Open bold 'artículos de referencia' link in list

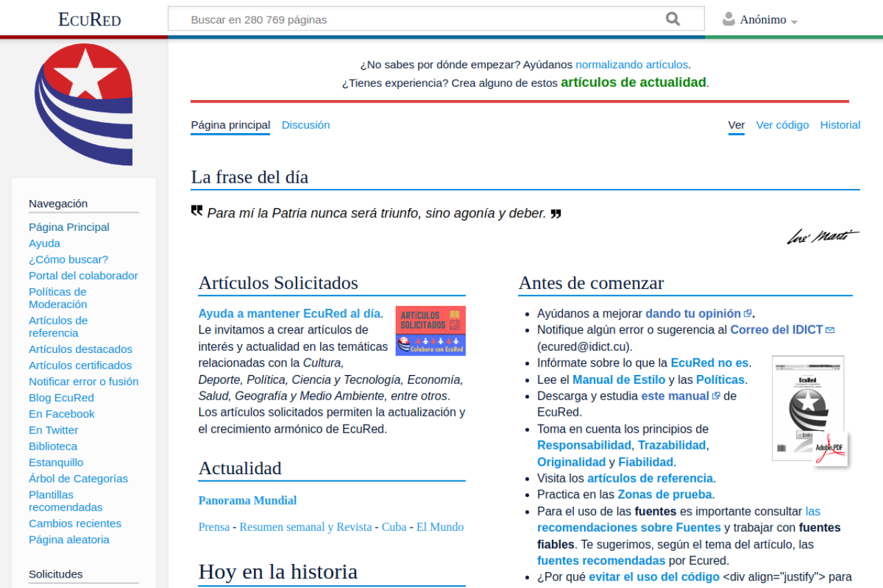[650, 478]
